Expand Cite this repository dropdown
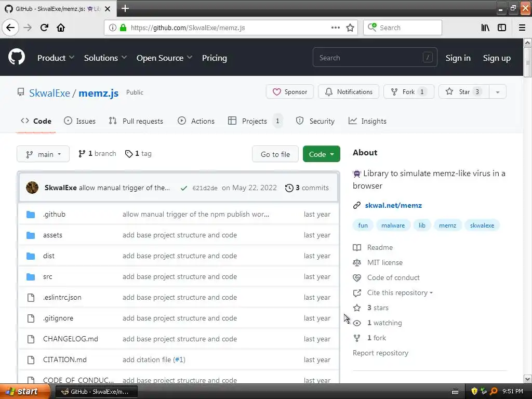Viewport: 532px width, 399px height. 400,292
